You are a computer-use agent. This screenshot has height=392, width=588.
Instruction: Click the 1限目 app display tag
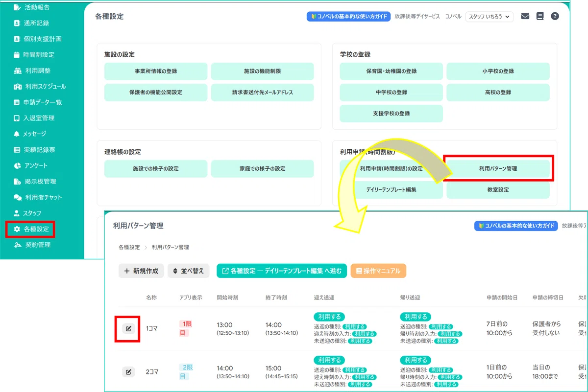pyautogui.click(x=186, y=328)
